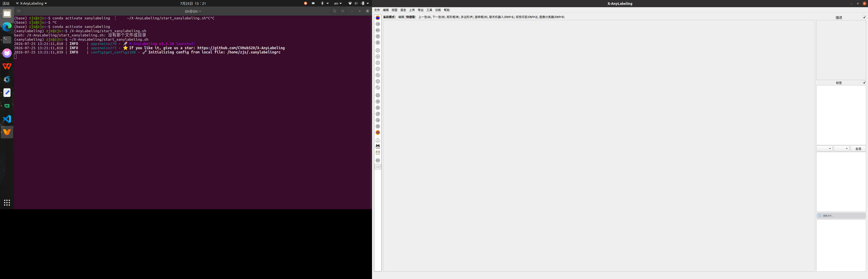
Task: Click the new tab button in terminal
Action: [x=19, y=11]
